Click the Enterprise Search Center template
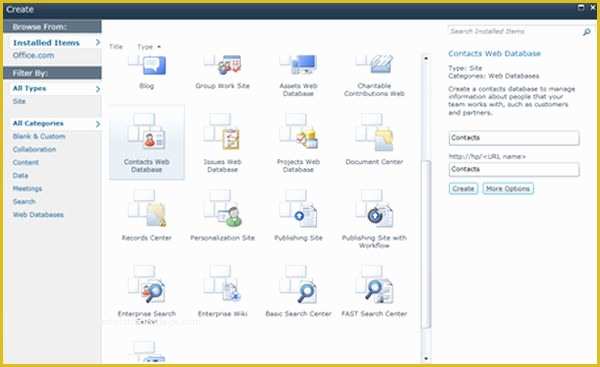Screen dimensions: 600x367 pos(147,295)
